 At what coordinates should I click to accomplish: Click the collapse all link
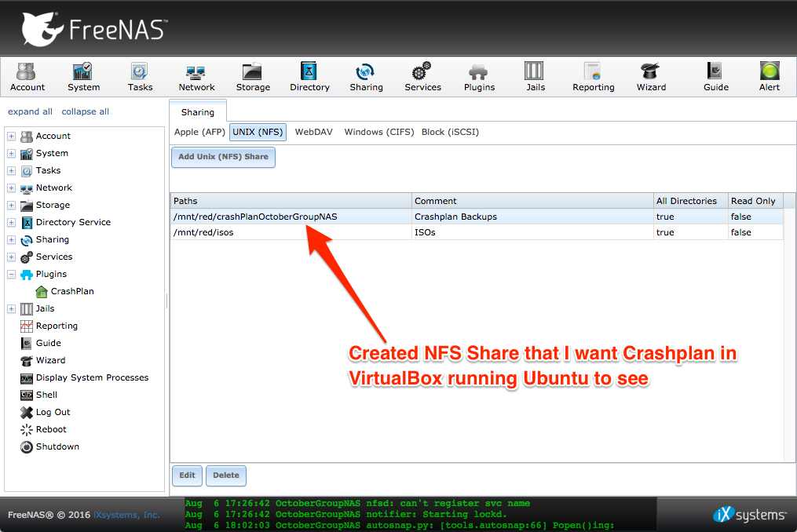[x=86, y=111]
